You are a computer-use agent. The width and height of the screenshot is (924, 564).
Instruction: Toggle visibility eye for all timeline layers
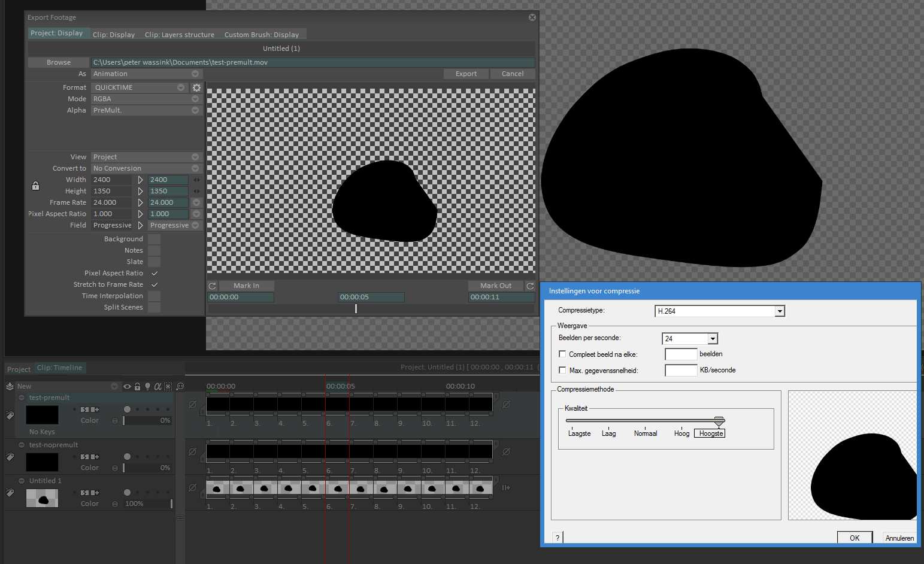point(127,386)
